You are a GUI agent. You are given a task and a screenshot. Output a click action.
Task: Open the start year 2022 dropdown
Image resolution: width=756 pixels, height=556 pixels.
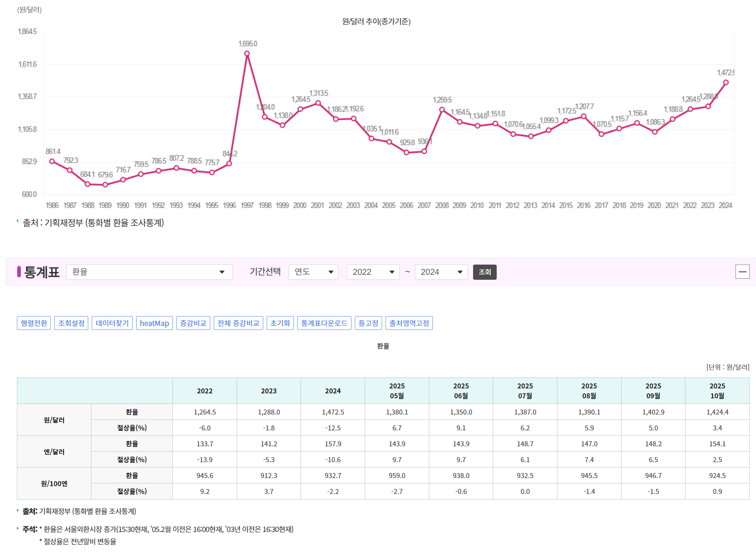click(373, 272)
